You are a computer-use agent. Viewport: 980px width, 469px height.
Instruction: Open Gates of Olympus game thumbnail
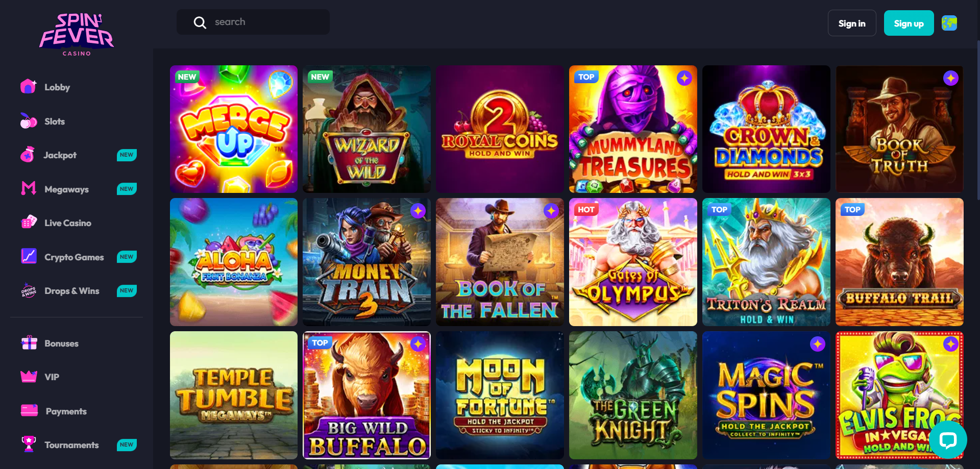tap(633, 262)
